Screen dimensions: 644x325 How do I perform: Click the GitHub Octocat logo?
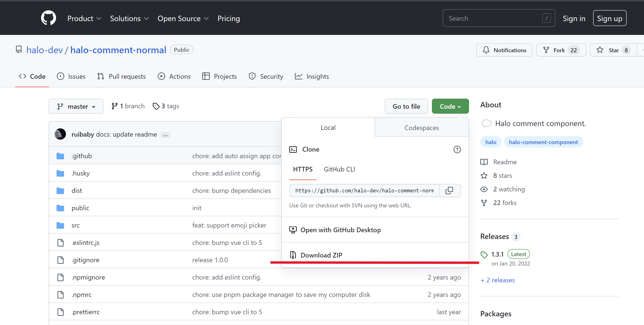point(49,18)
